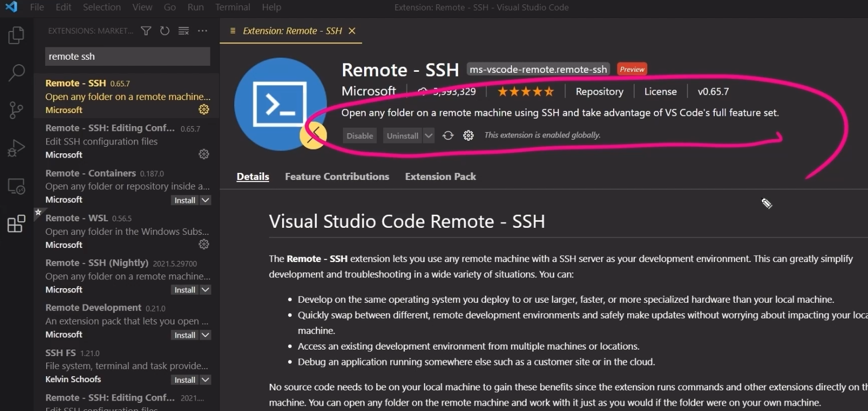Select Remote - WSL in results list
The image size is (868, 411).
click(x=127, y=231)
